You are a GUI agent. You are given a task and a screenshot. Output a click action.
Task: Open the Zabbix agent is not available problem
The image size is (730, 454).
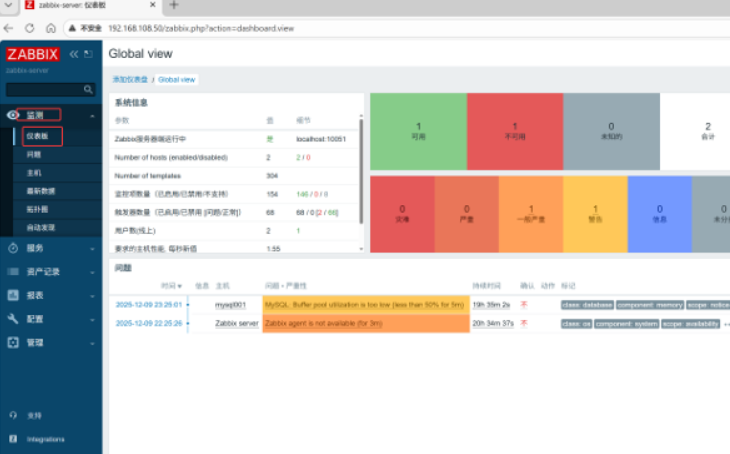pyautogui.click(x=324, y=323)
